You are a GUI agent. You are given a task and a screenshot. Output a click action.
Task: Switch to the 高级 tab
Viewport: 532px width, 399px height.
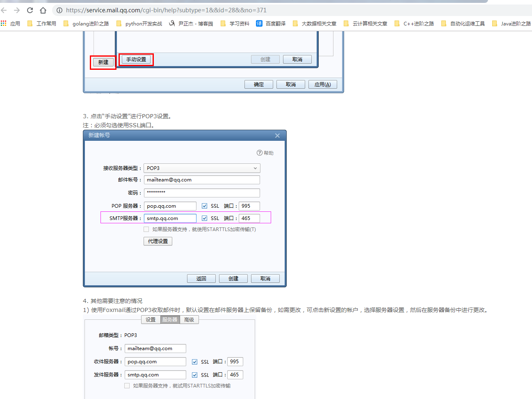click(189, 319)
